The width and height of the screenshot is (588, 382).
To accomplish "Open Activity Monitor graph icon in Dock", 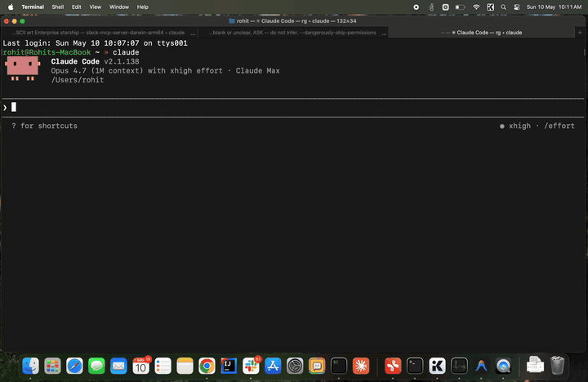I will coord(459,366).
